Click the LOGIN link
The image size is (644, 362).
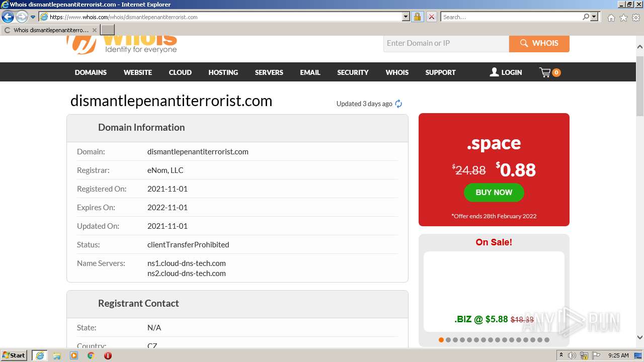coord(506,72)
